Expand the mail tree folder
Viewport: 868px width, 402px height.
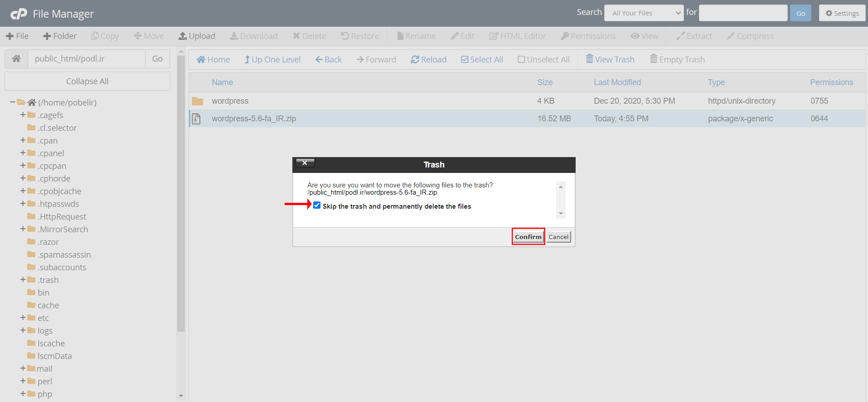point(23,368)
